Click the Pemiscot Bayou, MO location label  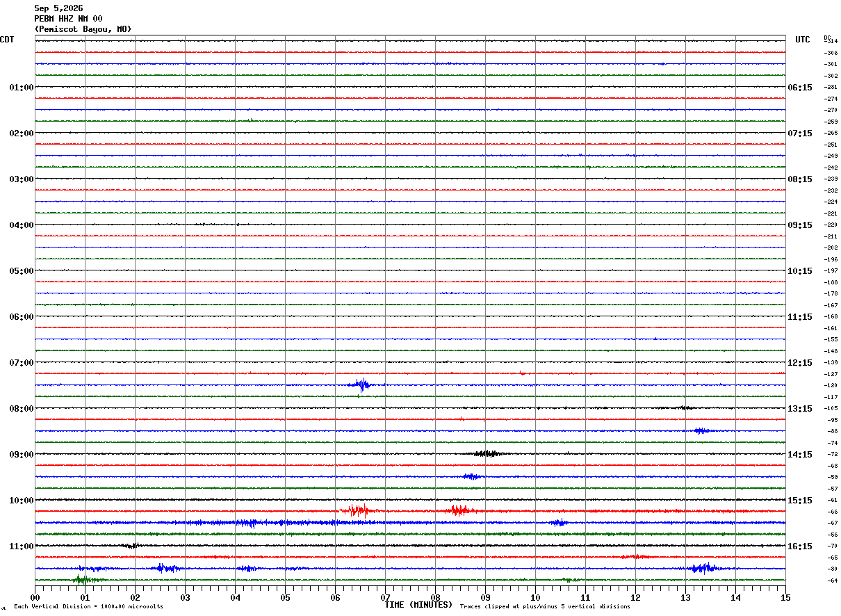[x=83, y=29]
